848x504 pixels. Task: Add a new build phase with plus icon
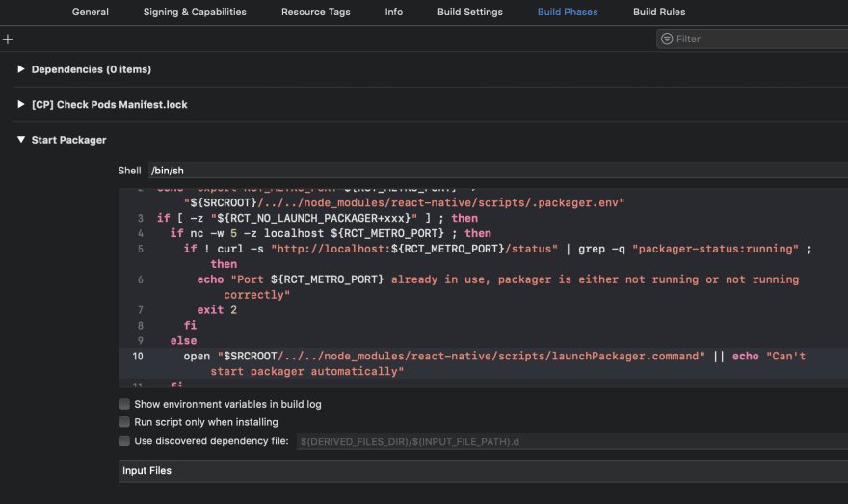8,39
